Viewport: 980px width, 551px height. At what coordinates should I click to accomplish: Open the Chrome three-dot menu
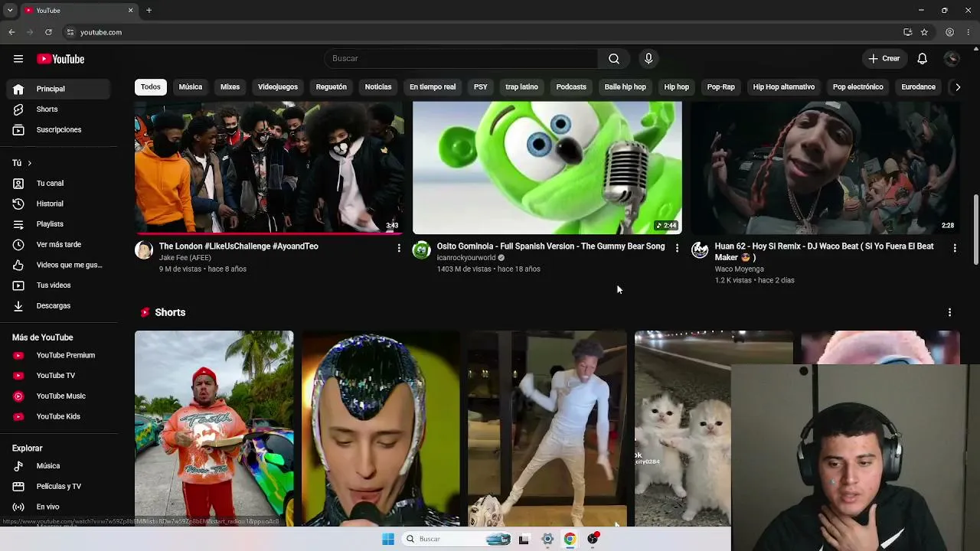[969, 32]
